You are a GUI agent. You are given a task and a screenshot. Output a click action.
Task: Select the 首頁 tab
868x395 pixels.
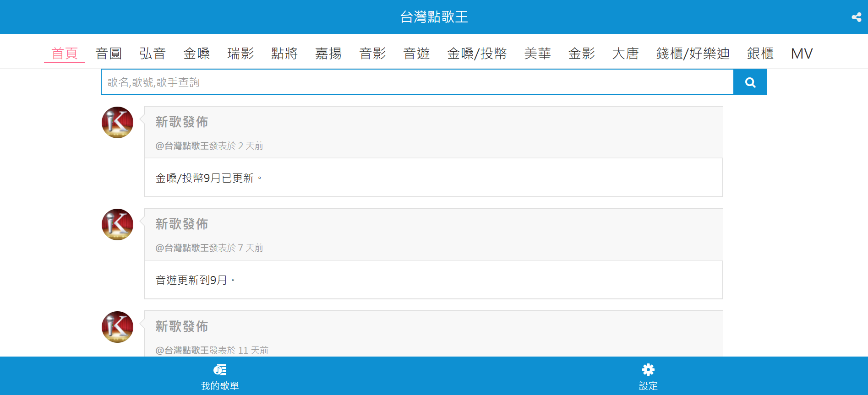pos(65,54)
